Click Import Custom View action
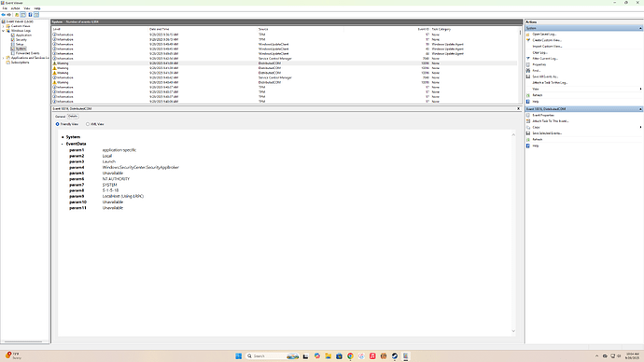 547,47
